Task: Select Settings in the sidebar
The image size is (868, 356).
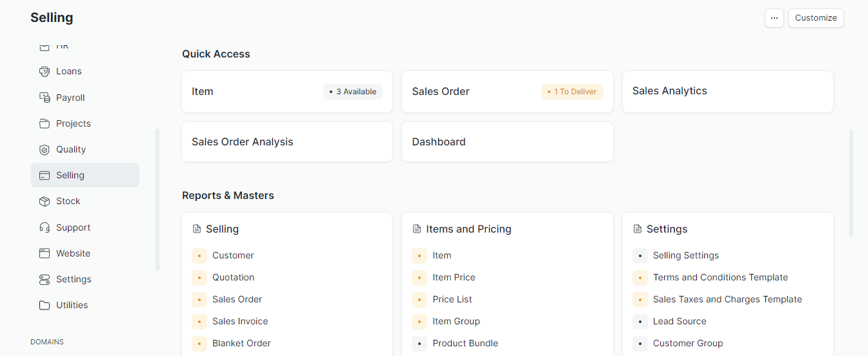Action: click(x=74, y=279)
